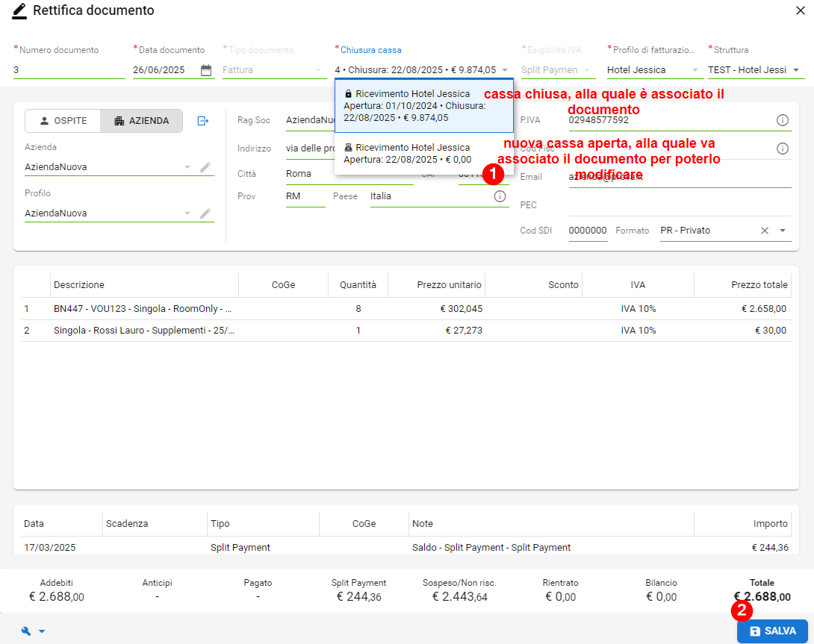The height and width of the screenshot is (644, 814).
Task: Click the pencil icon next to Profilo
Action: pyautogui.click(x=205, y=213)
